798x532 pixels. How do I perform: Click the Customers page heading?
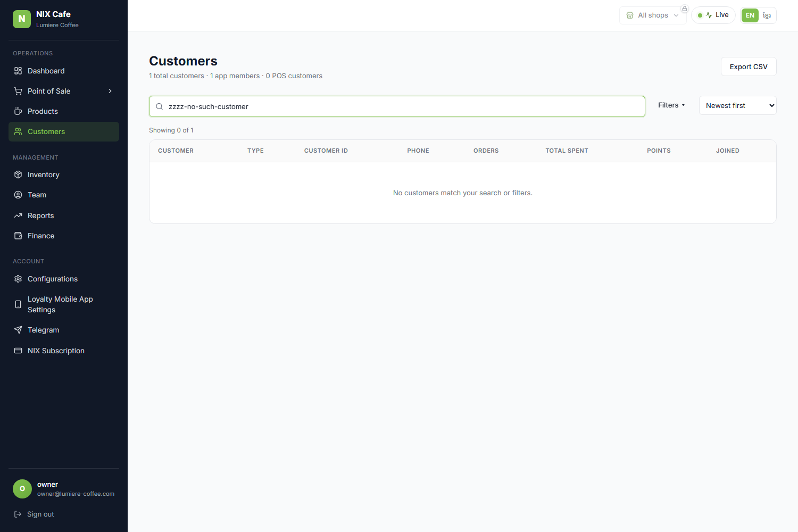[x=183, y=61]
